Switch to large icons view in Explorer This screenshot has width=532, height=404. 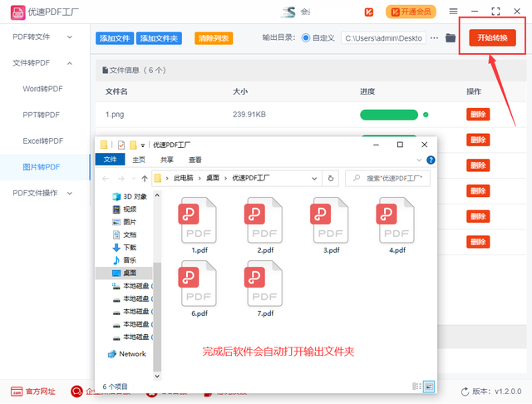[x=429, y=387]
